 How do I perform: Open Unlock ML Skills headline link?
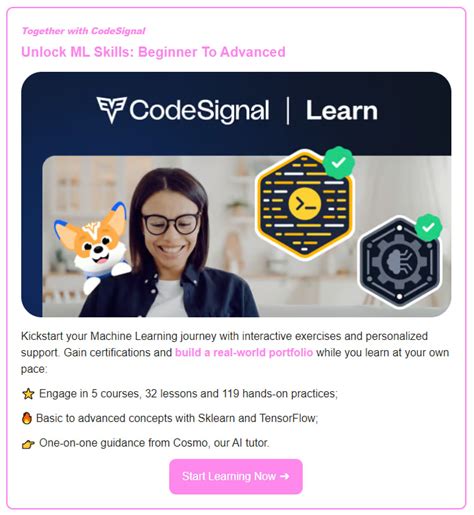point(153,52)
